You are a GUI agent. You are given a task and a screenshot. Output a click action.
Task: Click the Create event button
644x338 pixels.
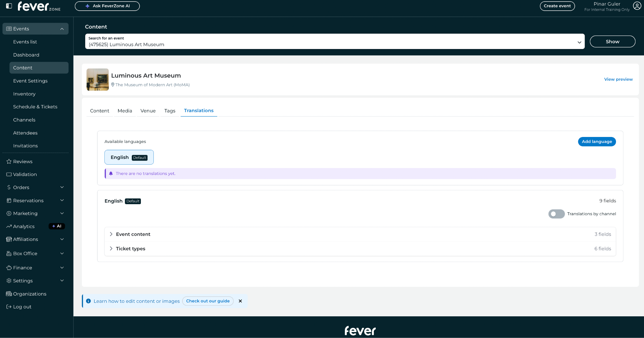[557, 6]
